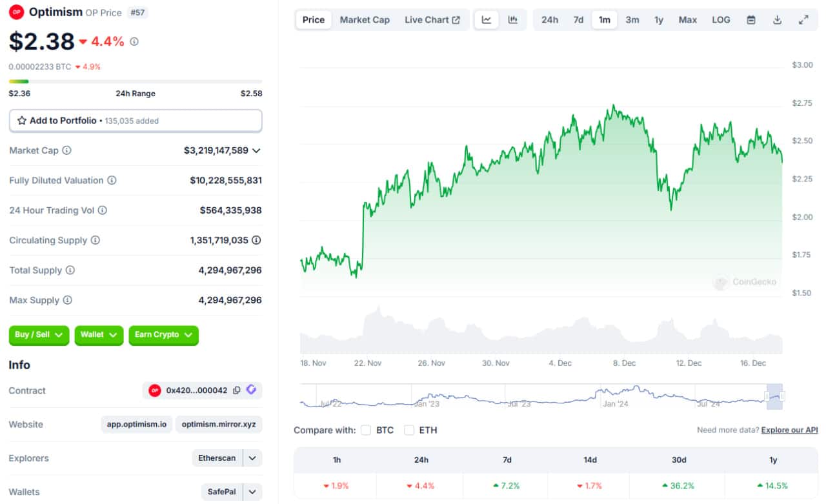Viewport: 826px width, 504px height.
Task: Switch to the line chart view icon
Action: (487, 20)
